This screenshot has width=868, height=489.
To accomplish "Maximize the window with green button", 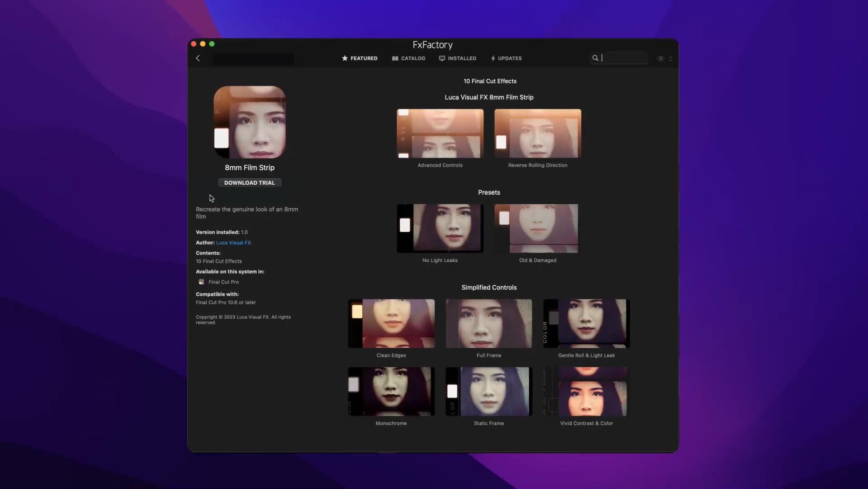I will pos(212,44).
